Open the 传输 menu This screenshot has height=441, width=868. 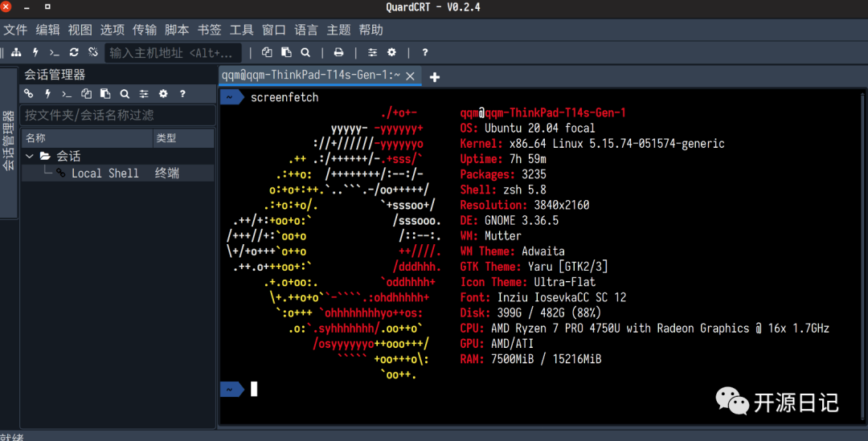(x=145, y=30)
